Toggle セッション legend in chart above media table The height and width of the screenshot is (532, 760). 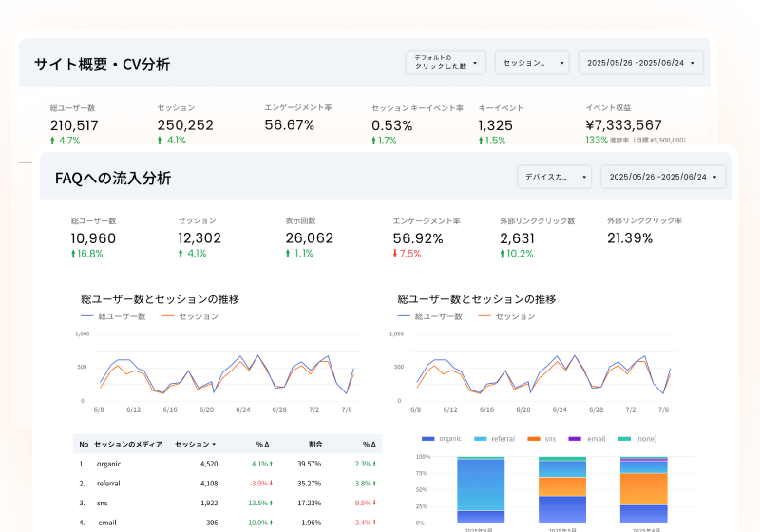(189, 316)
